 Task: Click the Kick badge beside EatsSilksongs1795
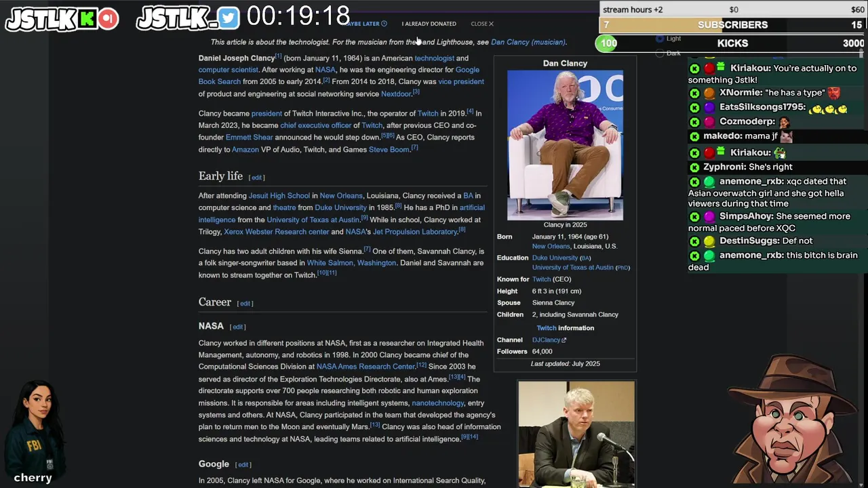(x=694, y=108)
